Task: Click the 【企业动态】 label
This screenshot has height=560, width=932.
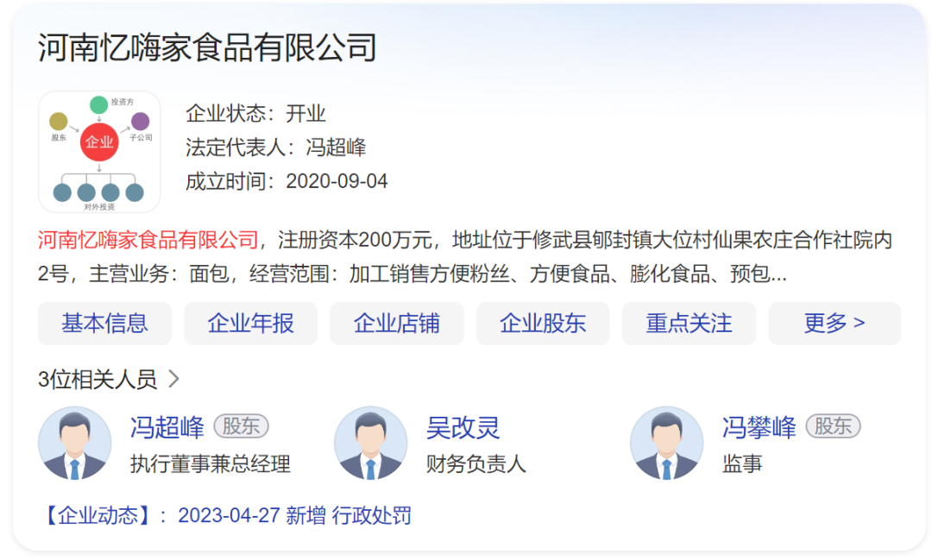Action: pos(98,515)
